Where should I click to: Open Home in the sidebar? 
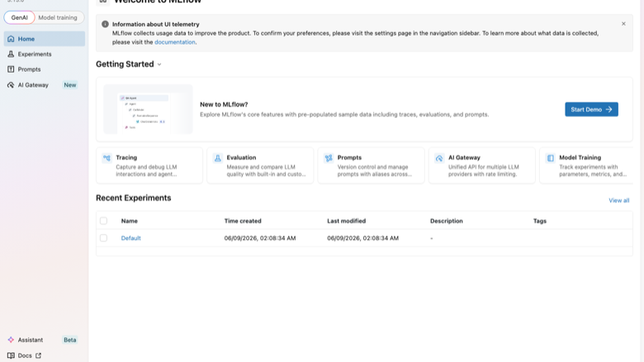click(45, 39)
